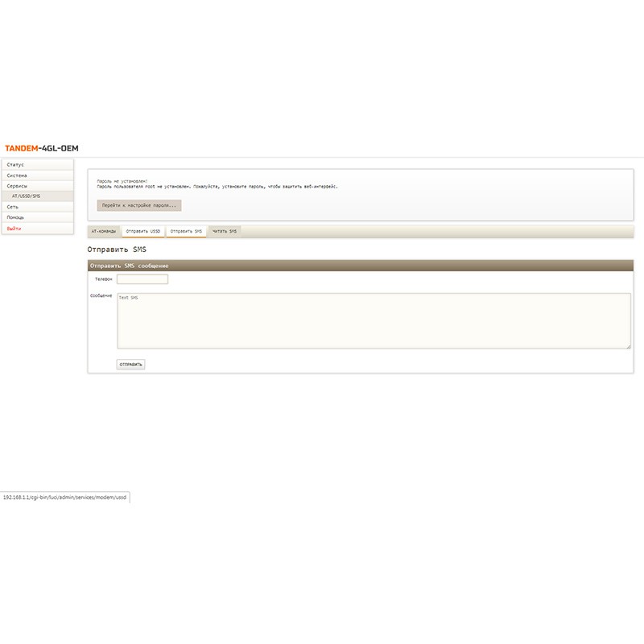Click the TANDEM-4GL-OEM logo

[x=42, y=148]
